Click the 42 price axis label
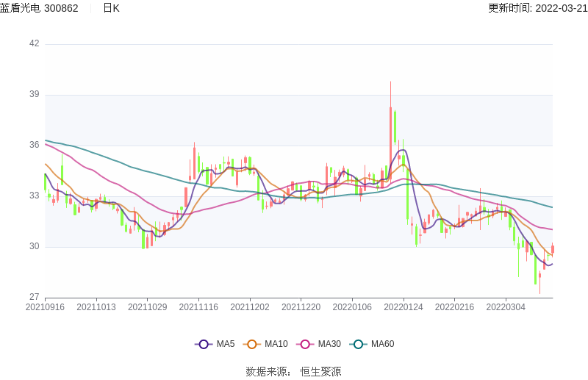The image size is (588, 380). tap(34, 43)
